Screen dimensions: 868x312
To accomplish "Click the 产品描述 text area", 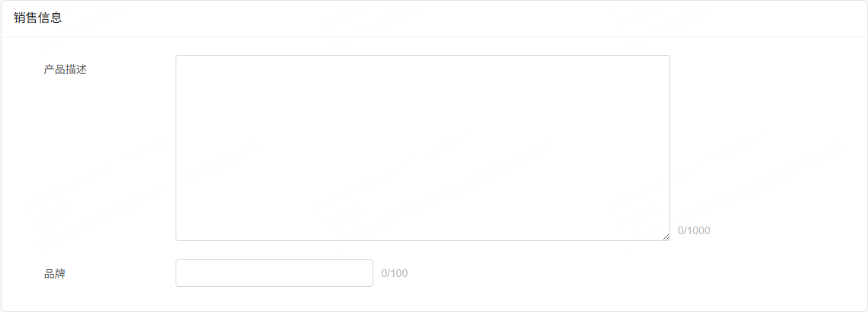I will (x=422, y=148).
